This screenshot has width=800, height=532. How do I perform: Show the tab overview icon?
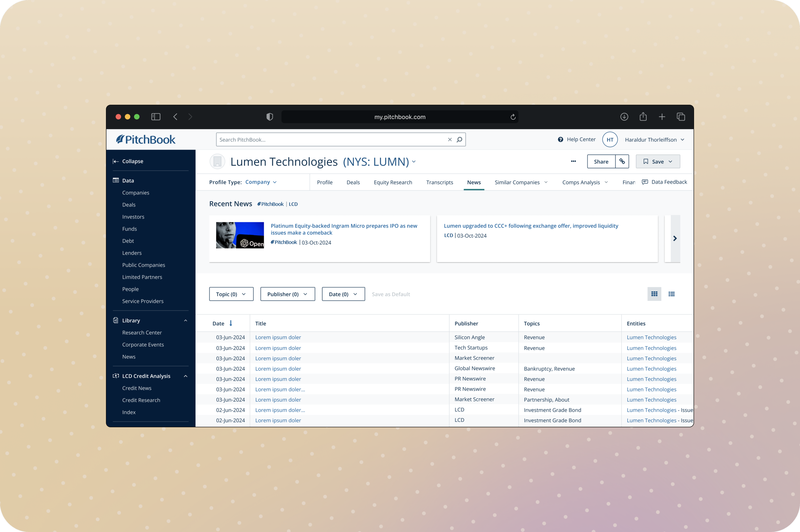tap(681, 117)
